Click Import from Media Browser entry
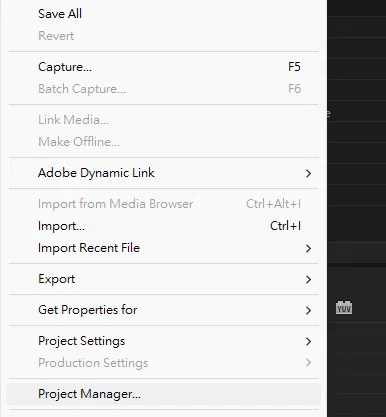This screenshot has width=386, height=417. [x=163, y=204]
